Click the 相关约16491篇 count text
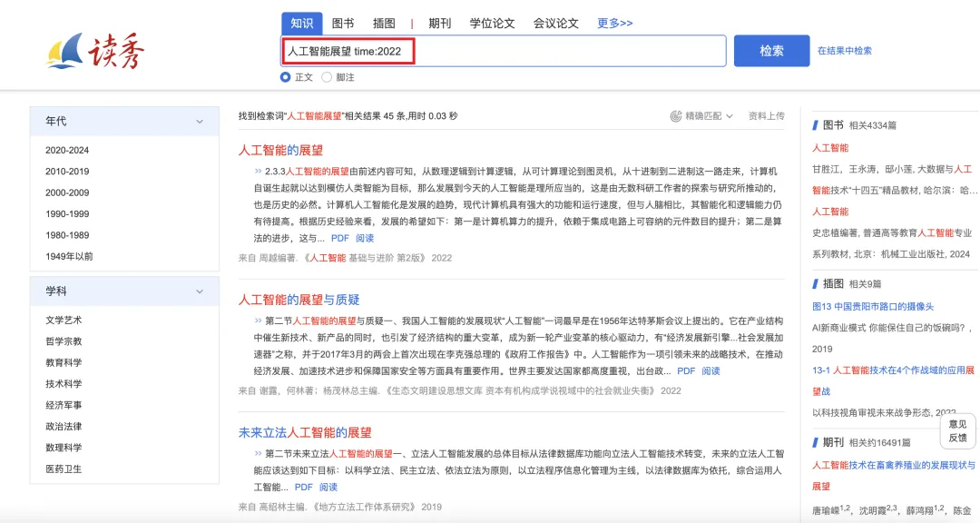The image size is (980, 523). [879, 443]
